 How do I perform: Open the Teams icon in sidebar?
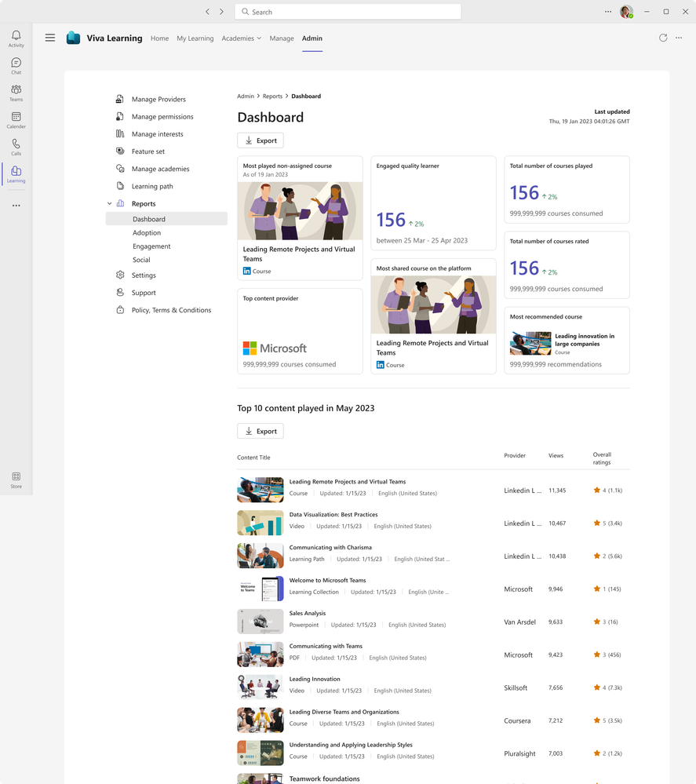click(16, 89)
